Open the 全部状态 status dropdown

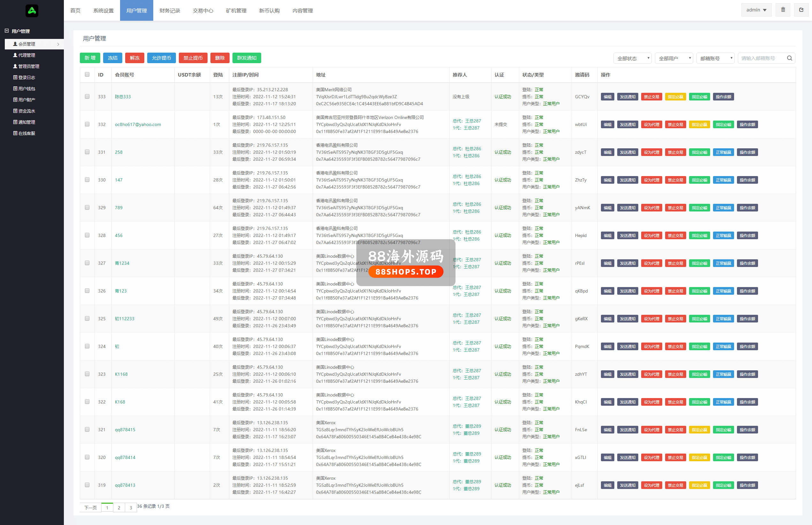632,58
